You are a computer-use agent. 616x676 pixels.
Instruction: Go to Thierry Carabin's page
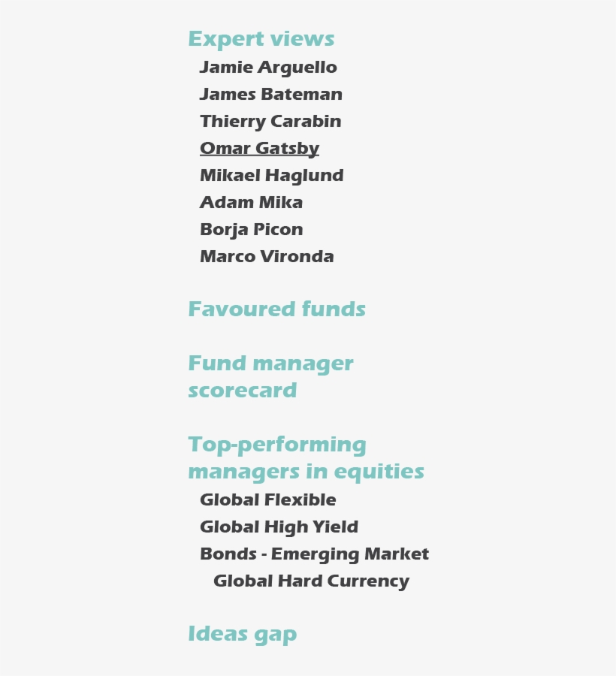(x=270, y=122)
